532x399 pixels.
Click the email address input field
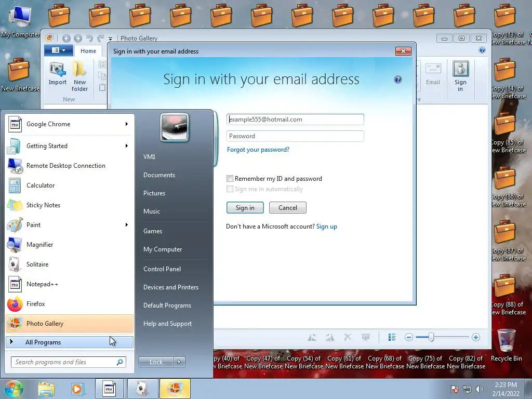pyautogui.click(x=295, y=119)
